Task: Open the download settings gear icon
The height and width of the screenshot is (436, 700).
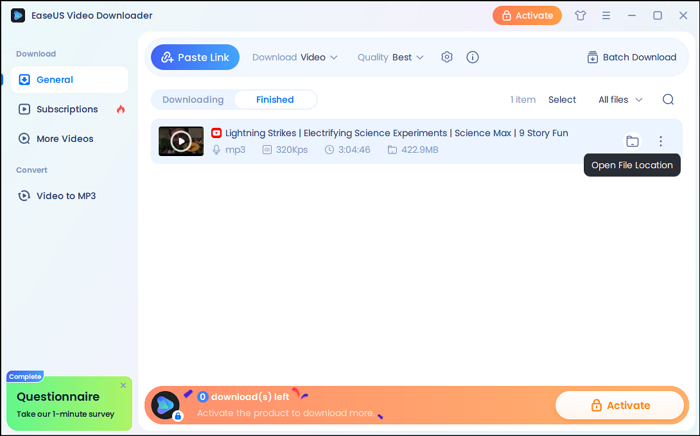Action: pos(447,57)
